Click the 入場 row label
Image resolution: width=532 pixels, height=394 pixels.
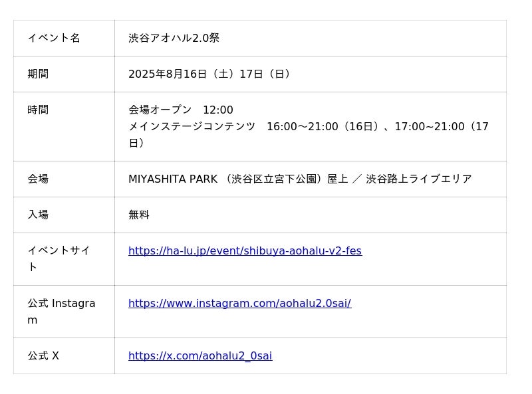click(x=38, y=215)
